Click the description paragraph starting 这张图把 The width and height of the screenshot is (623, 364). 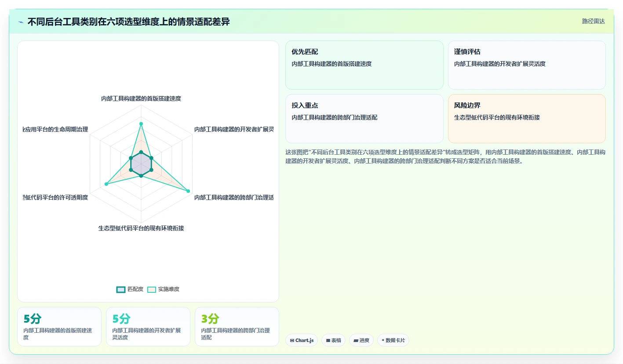(445, 157)
